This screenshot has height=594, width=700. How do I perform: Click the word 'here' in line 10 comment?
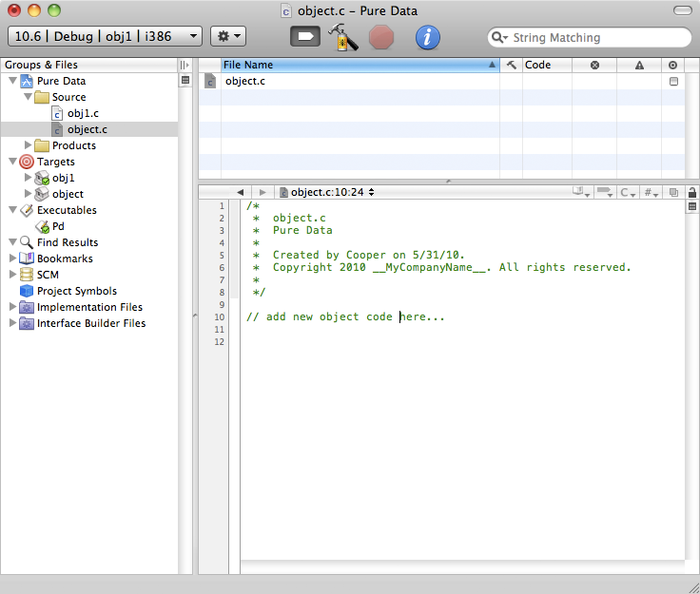pyautogui.click(x=413, y=316)
